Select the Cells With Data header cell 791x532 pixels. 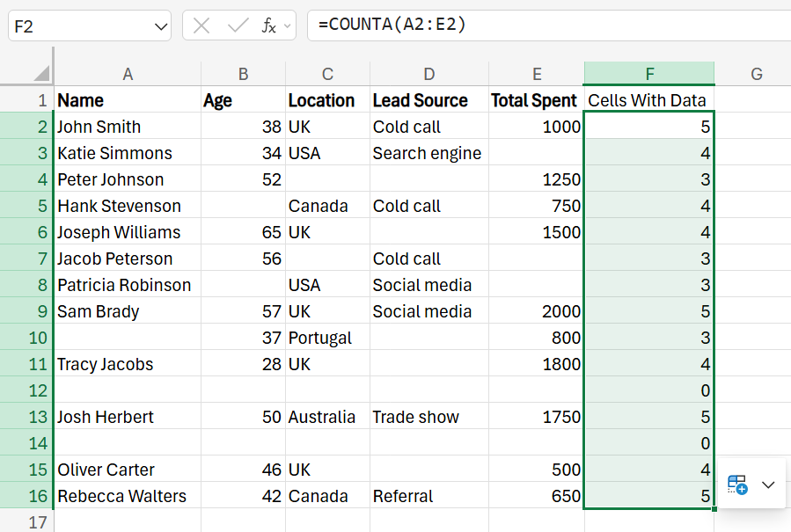648,100
